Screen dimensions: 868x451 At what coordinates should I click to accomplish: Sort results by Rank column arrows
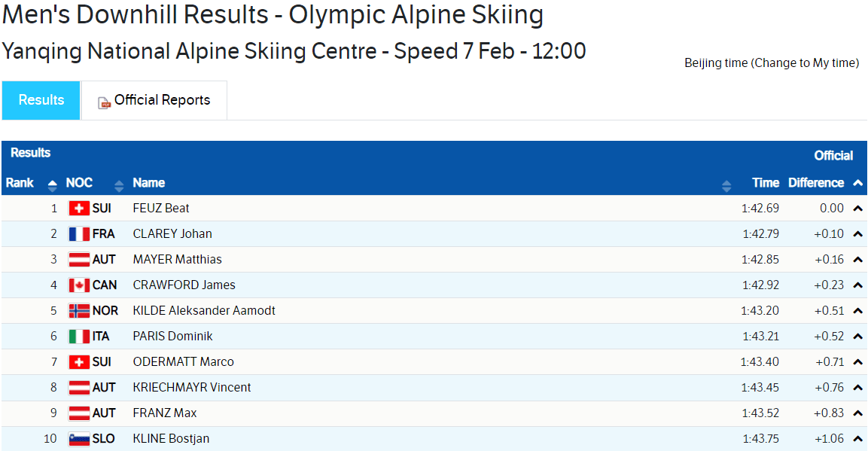(52, 184)
